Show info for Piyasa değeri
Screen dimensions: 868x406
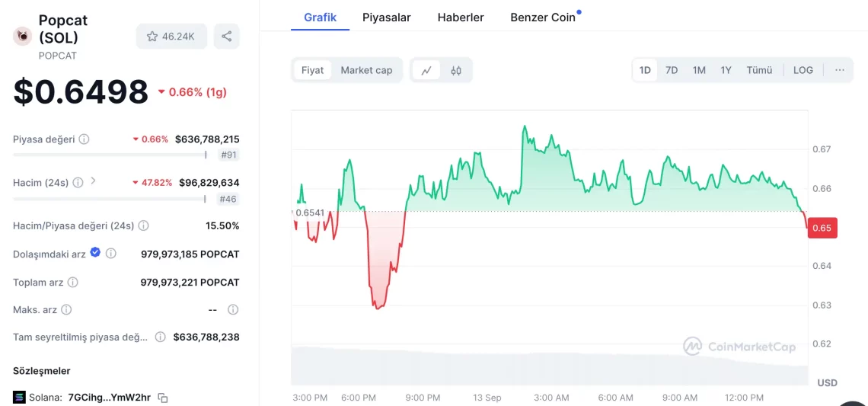click(85, 139)
